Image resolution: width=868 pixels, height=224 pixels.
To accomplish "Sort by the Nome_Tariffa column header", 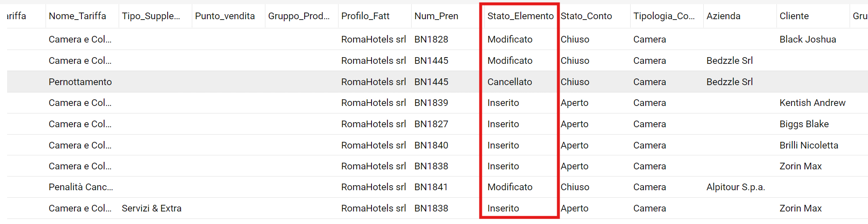I will coord(77,16).
